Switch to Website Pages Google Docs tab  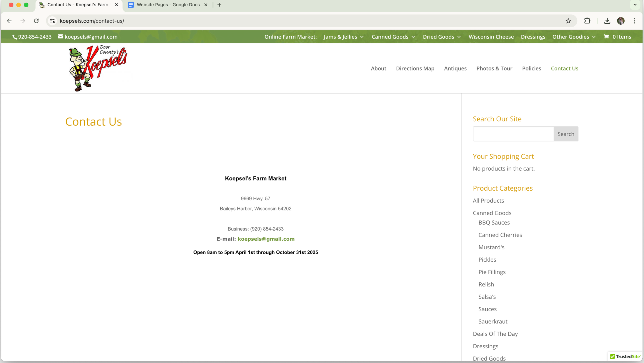(x=168, y=5)
